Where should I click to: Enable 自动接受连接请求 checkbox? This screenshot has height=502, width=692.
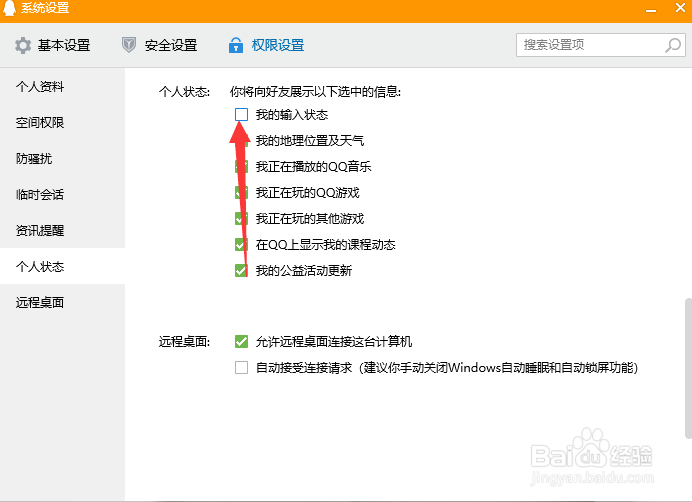click(x=241, y=367)
